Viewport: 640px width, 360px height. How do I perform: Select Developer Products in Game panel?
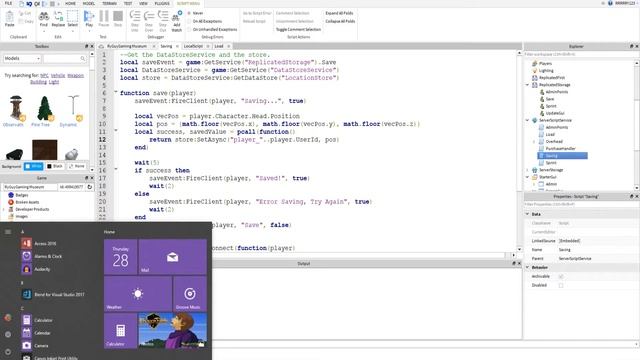pyautogui.click(x=29, y=209)
